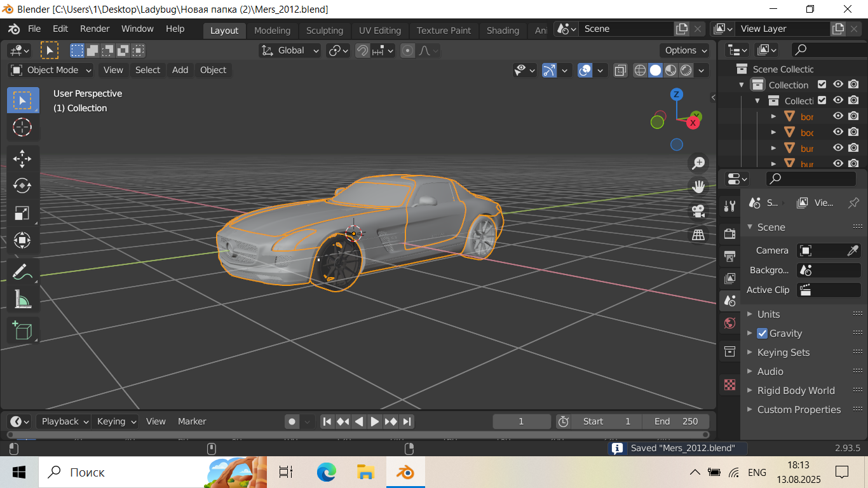
Task: Toggle X-Ray display in viewport header
Action: coord(620,70)
